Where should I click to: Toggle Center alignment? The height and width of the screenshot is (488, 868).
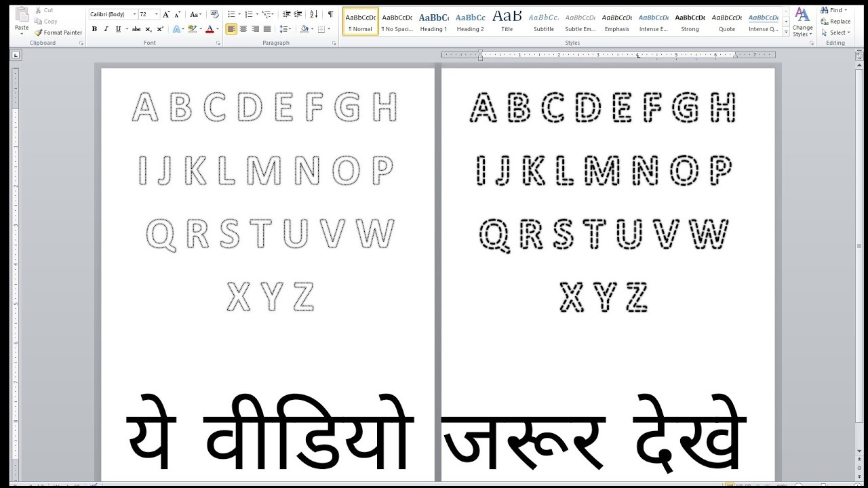tap(243, 29)
